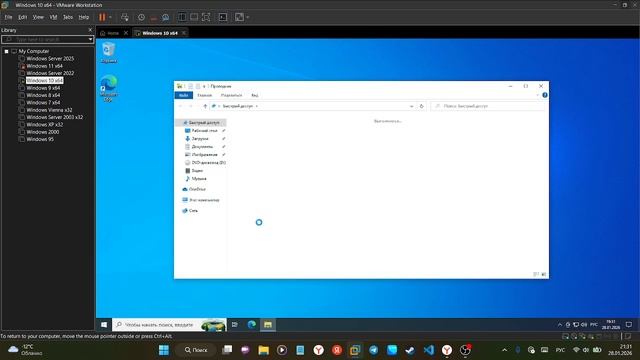
Task: Open the VM menu
Action: pyautogui.click(x=53, y=17)
